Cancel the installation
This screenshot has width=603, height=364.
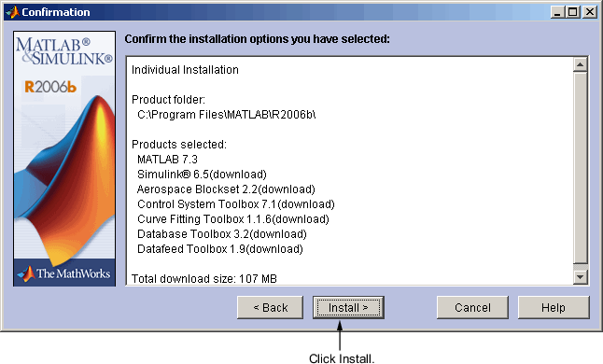click(472, 307)
